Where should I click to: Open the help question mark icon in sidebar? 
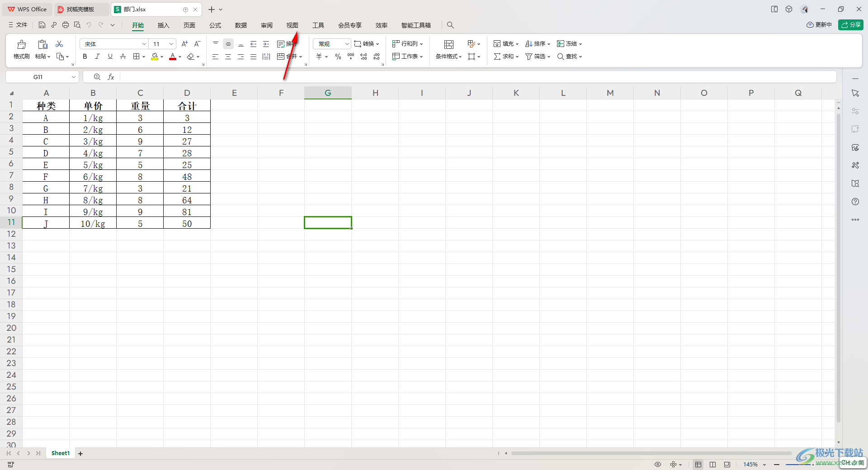(x=855, y=202)
